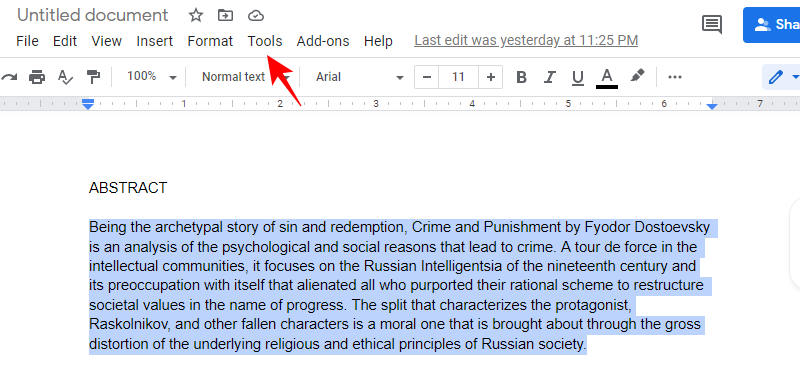
Task: Open the Help menu
Action: click(x=378, y=41)
